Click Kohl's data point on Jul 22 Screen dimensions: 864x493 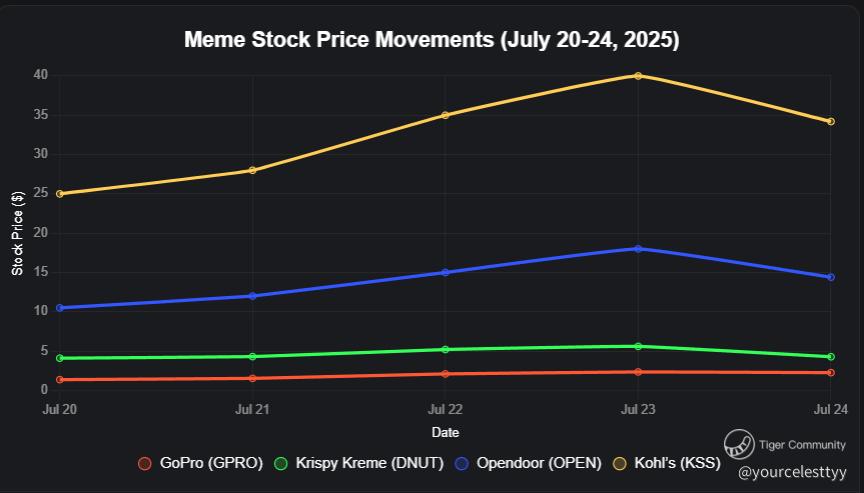445,115
